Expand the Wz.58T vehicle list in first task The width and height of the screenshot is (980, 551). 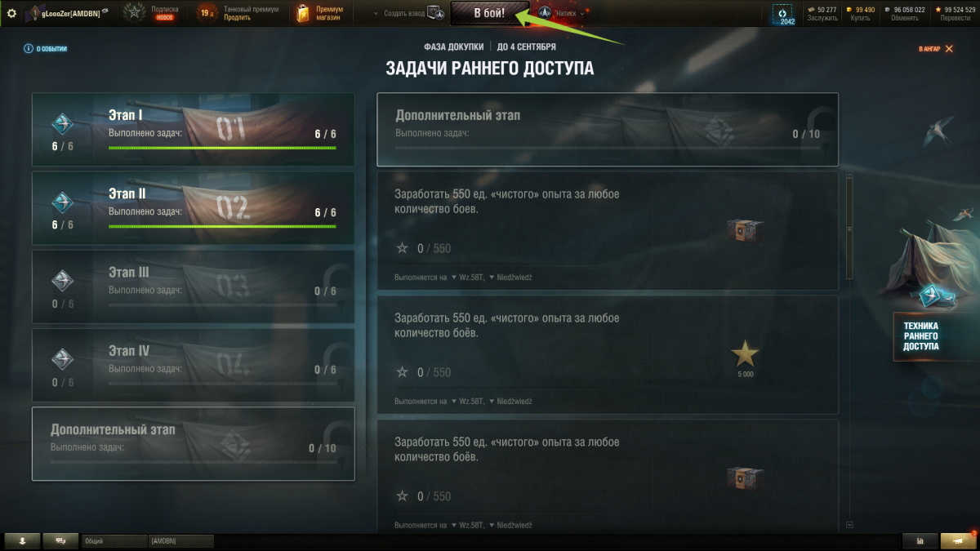[468, 278]
